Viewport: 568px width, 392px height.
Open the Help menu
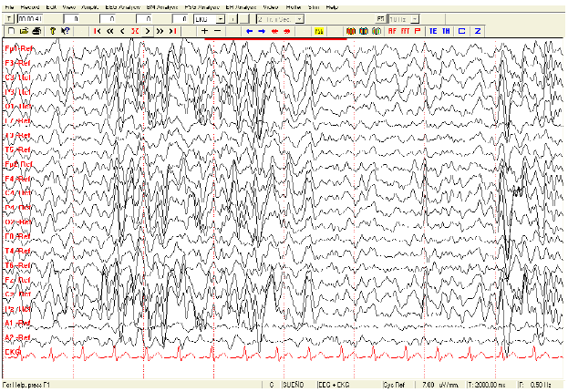(x=332, y=7)
